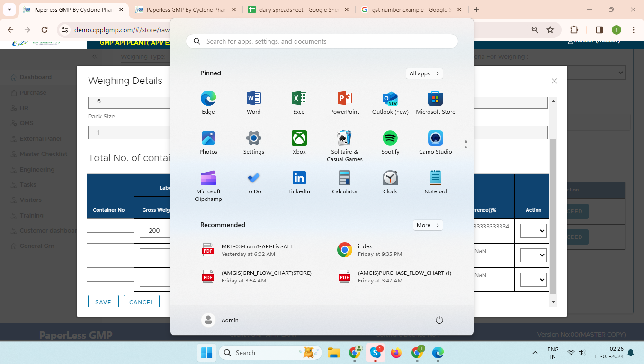Click the SAVE button in Weighing Details
This screenshot has height=364, width=644.
[x=103, y=302]
